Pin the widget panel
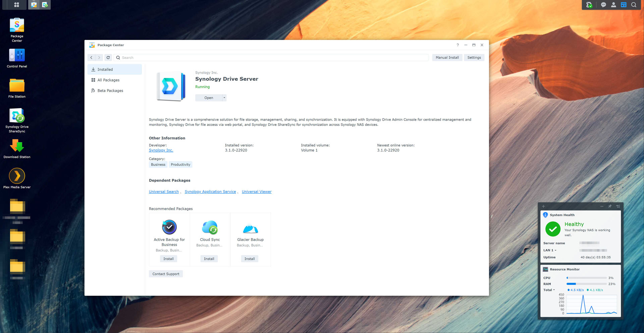Viewport: 644px width, 333px height. tap(610, 206)
